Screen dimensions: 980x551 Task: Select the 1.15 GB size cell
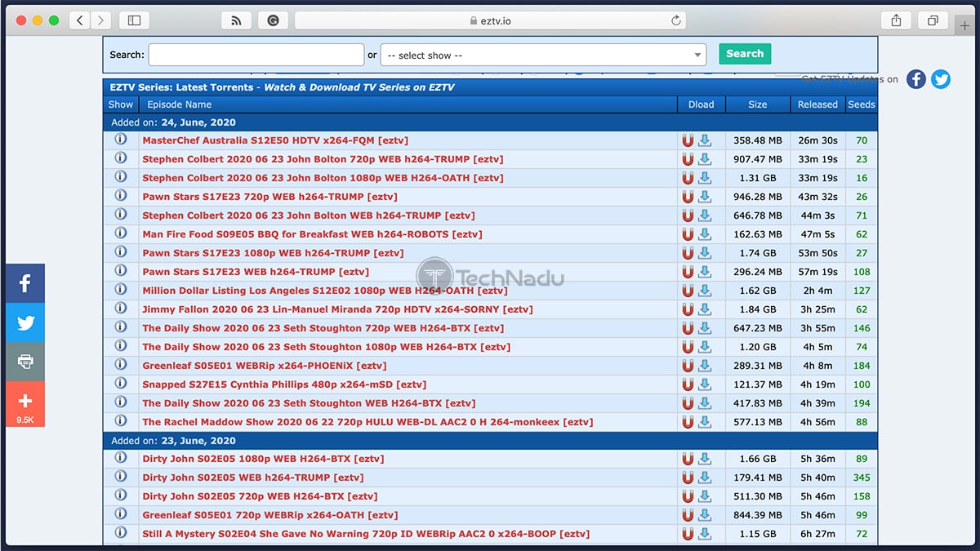(x=758, y=534)
